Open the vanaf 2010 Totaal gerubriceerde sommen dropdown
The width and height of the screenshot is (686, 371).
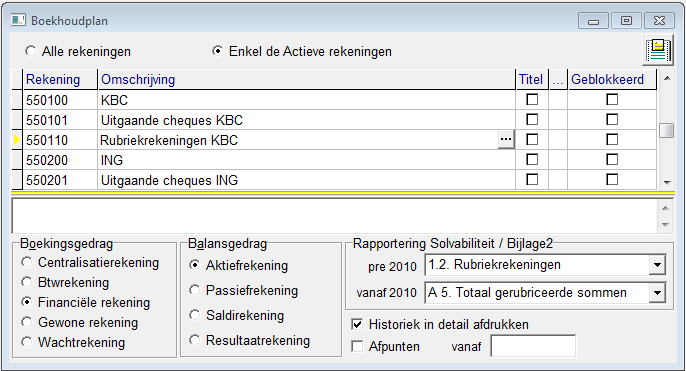coord(657,293)
